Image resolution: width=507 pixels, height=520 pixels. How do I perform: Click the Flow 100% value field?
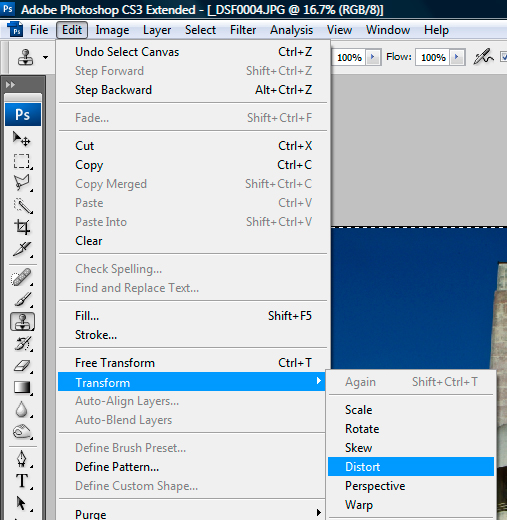(433, 57)
